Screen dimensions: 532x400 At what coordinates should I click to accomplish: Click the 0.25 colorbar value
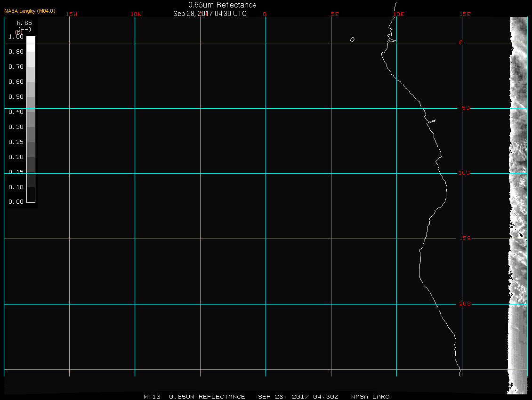pyautogui.click(x=16, y=142)
